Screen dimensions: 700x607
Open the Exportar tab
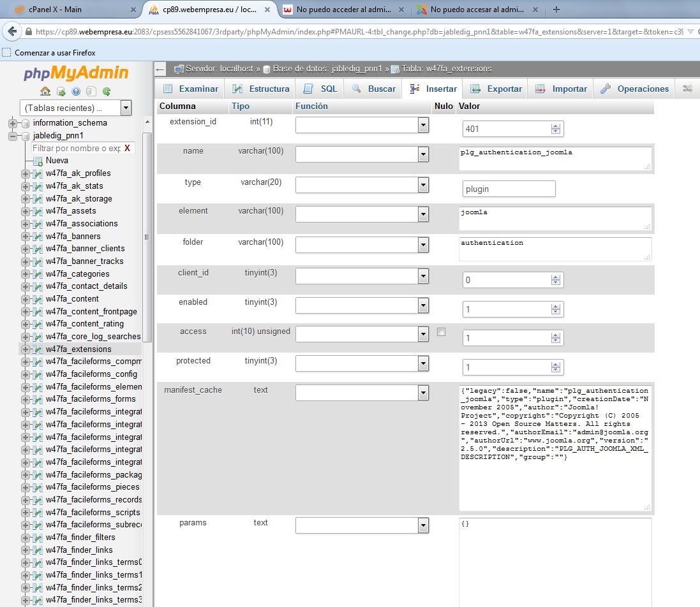click(x=496, y=89)
